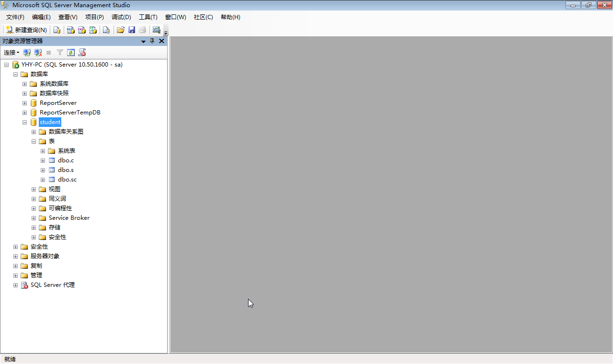Select the 系统表 folder
Viewport: 613px width, 364px height.
(x=67, y=151)
